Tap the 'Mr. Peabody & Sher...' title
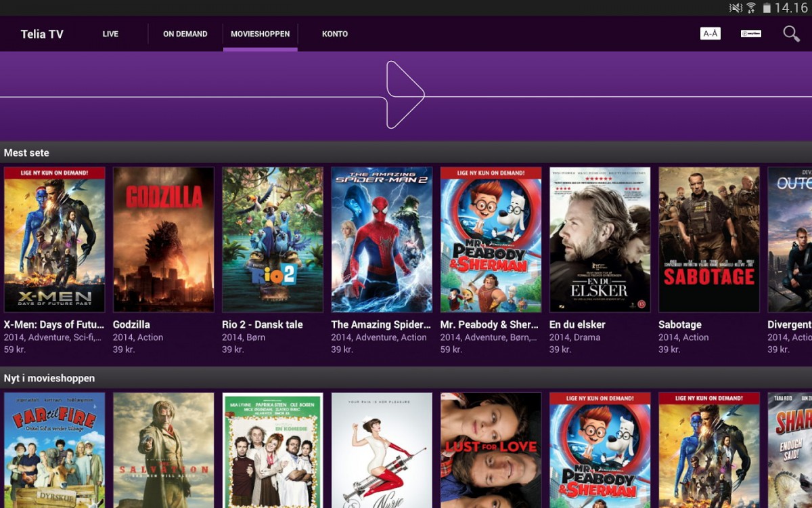 pyautogui.click(x=489, y=324)
